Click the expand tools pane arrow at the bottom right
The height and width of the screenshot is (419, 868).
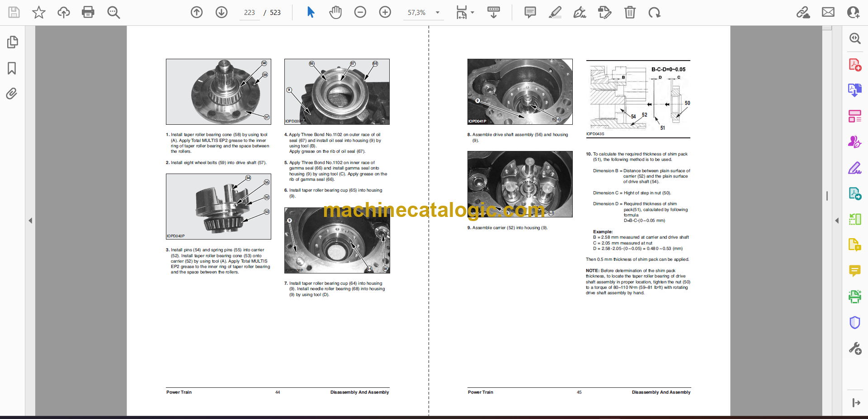[856, 403]
